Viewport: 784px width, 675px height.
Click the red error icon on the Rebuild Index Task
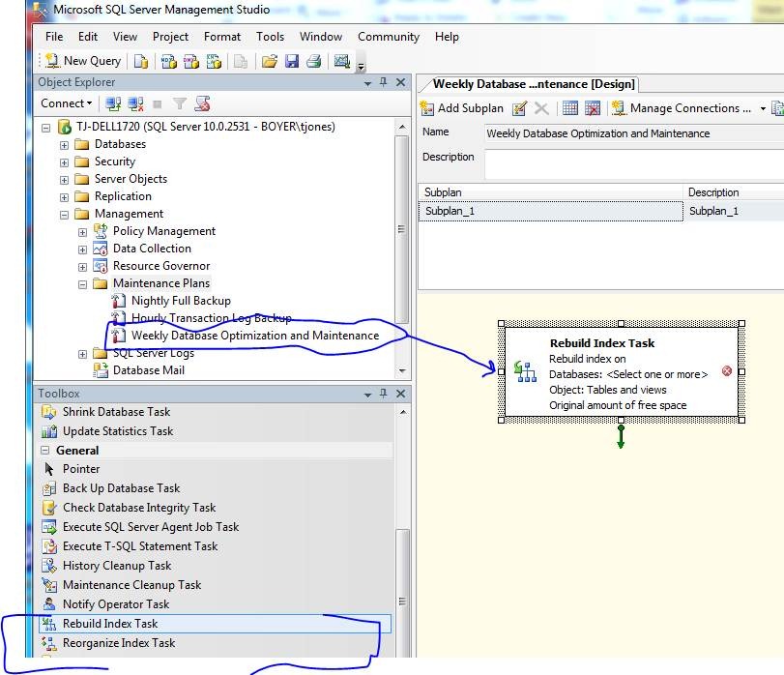[727, 371]
